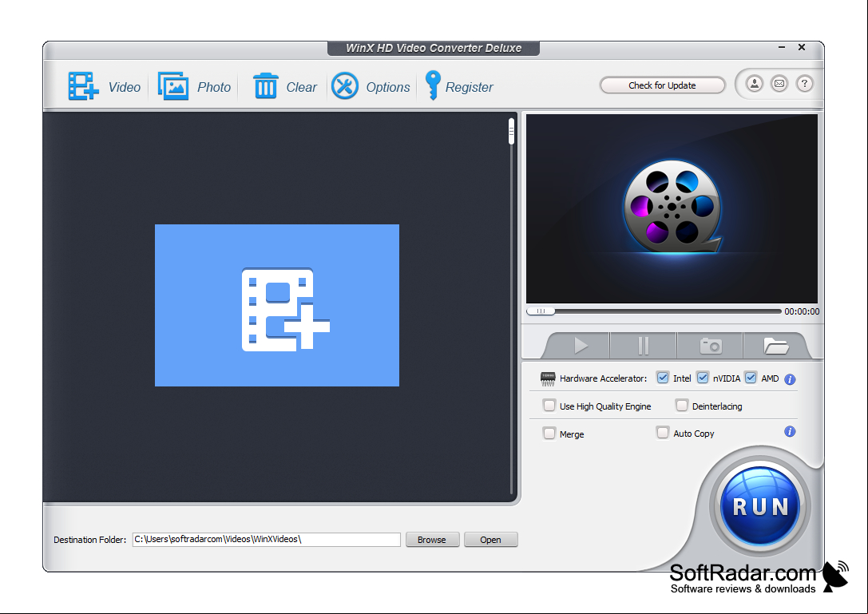Viewport: 868px width, 614px height.
Task: Open the snapshot folder icon
Action: coord(775,346)
